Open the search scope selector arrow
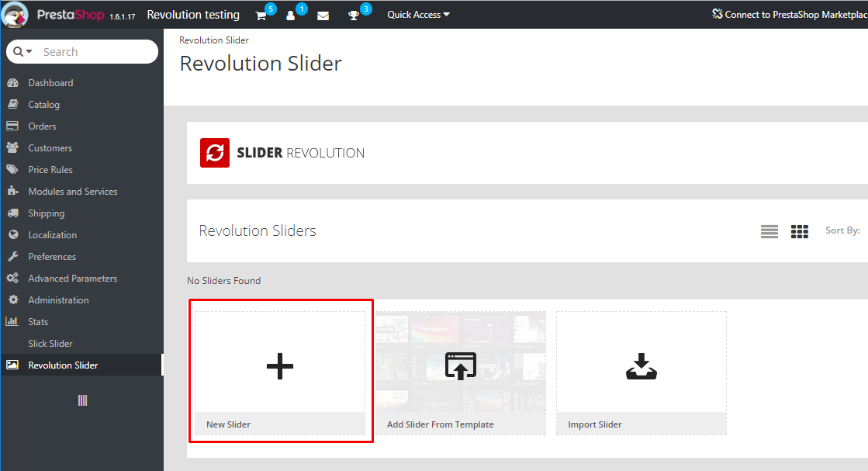Screen dimensions: 868x471 28,51
